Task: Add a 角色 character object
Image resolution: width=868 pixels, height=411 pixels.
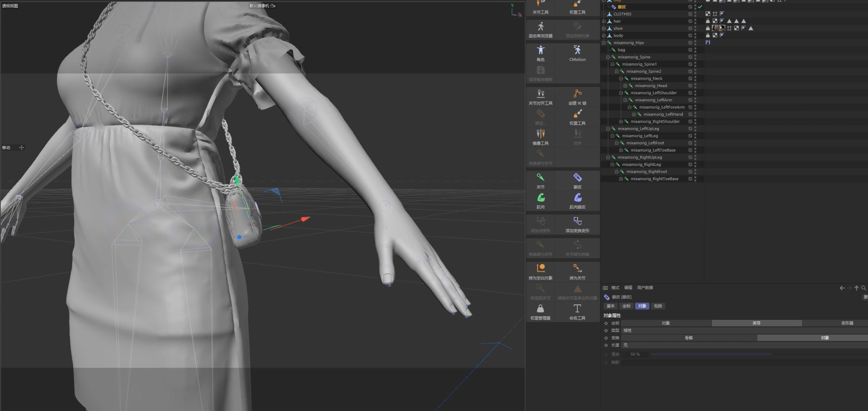Action: pyautogui.click(x=541, y=53)
